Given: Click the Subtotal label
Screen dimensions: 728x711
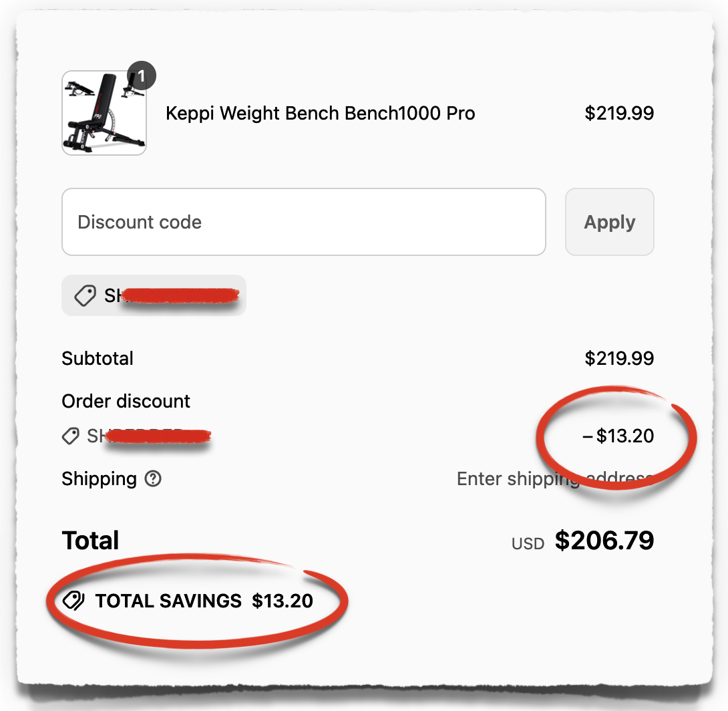Looking at the screenshot, I should click(98, 359).
